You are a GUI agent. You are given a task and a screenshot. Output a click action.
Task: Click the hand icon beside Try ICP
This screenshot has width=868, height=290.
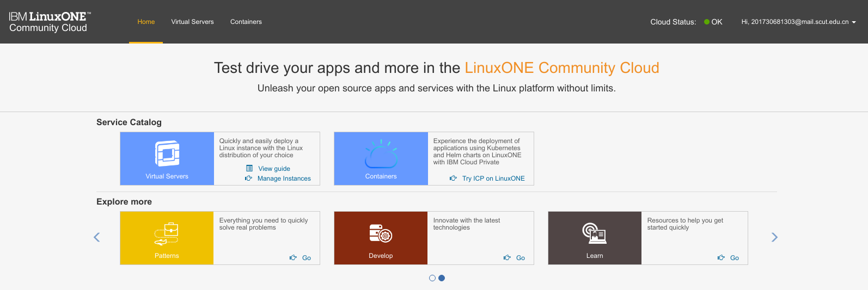(453, 178)
